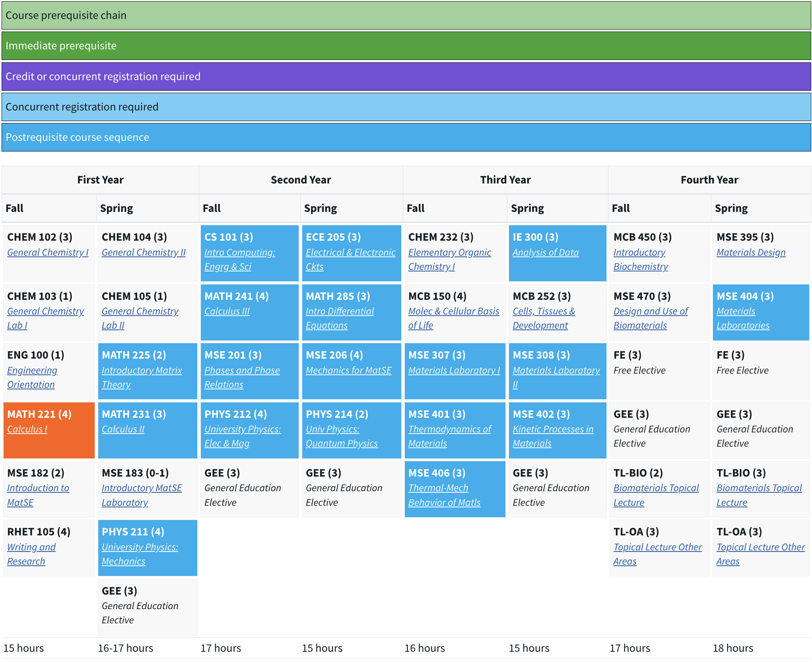The height and width of the screenshot is (662, 812).
Task: Click the Analysis of Data link
Action: [x=546, y=252]
